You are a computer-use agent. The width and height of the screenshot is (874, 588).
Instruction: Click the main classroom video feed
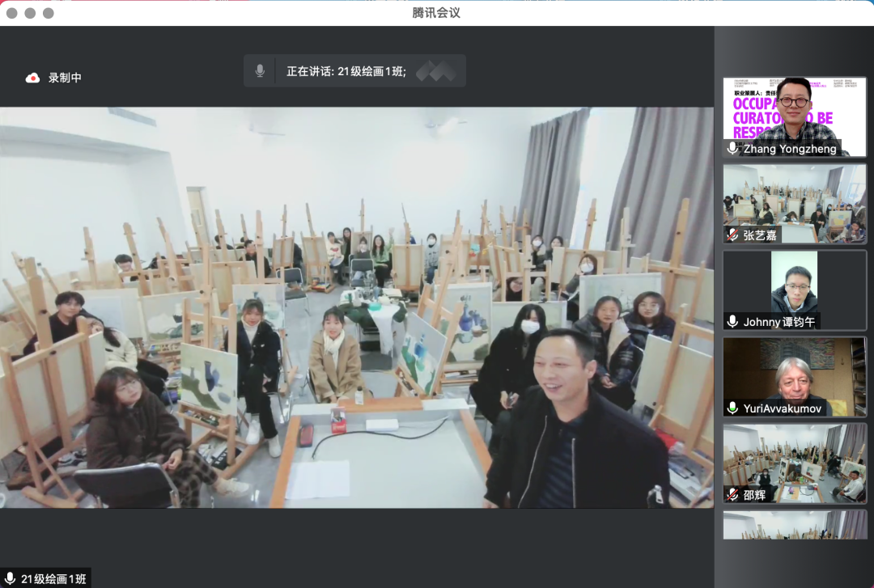(x=356, y=307)
